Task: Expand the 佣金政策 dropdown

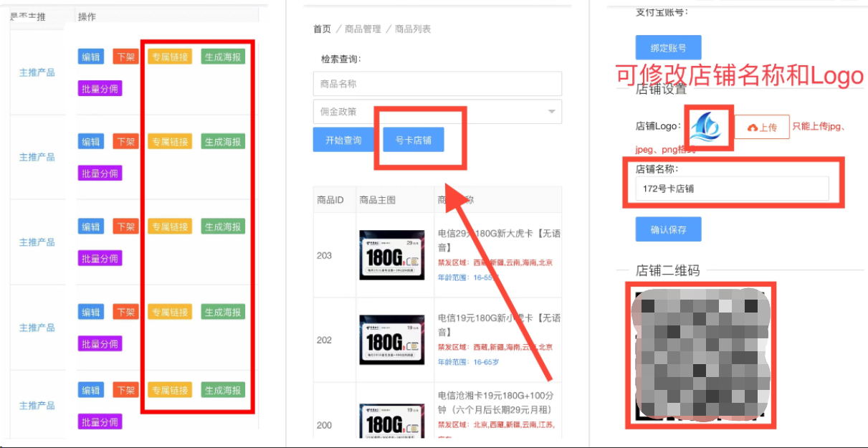Action: [437, 112]
